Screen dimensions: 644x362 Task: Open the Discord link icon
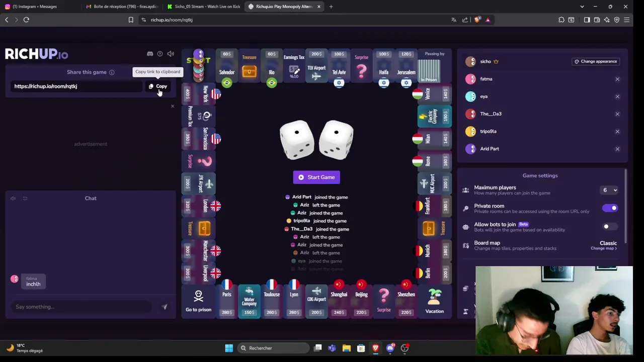(x=150, y=54)
